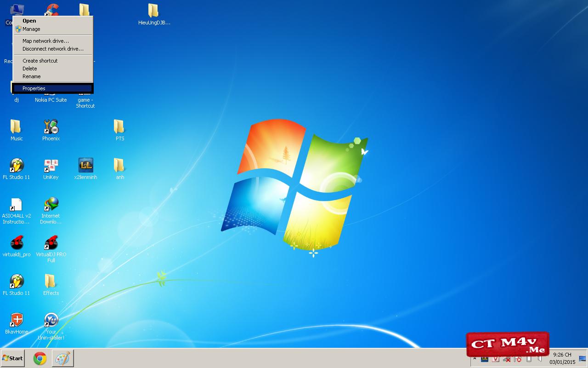Click Rename in the context menu
This screenshot has width=588, height=368.
32,76
